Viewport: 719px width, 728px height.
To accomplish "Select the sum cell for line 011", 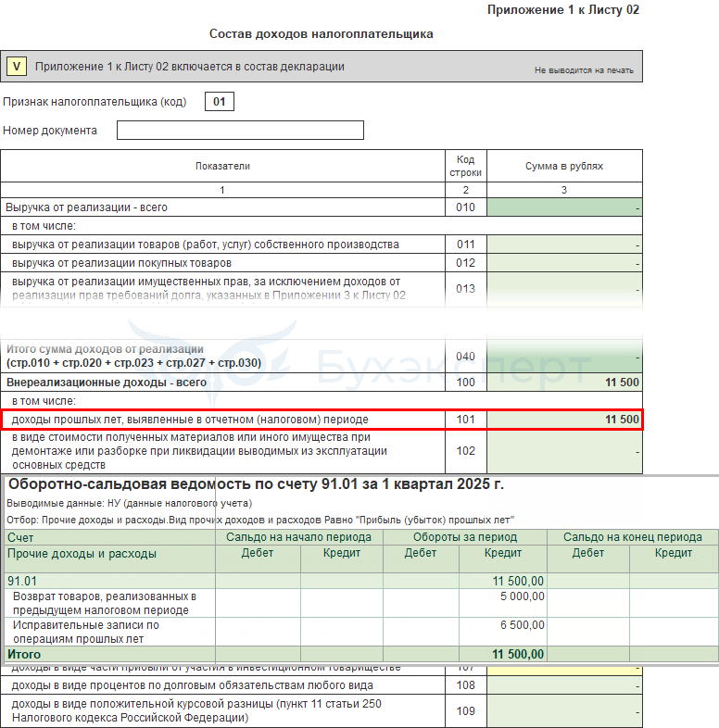I will click(564, 245).
